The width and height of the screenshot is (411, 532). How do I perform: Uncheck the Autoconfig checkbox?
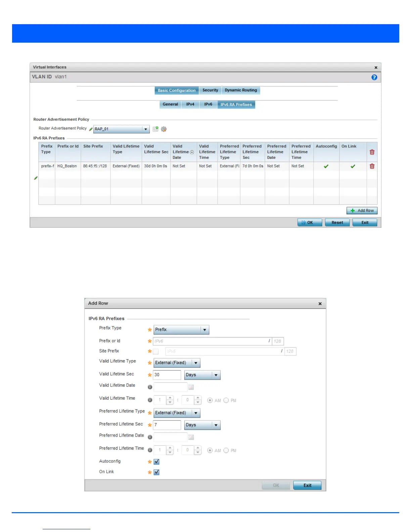[156, 462]
